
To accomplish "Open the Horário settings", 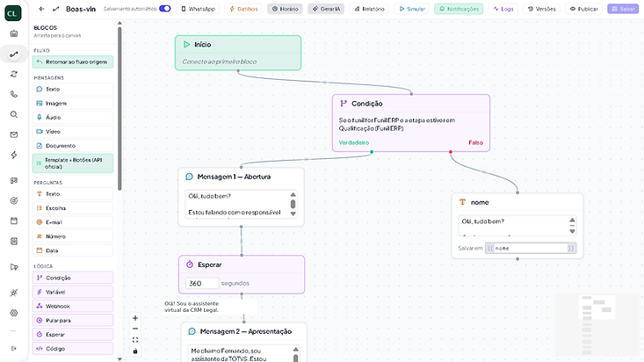I will click(285, 9).
